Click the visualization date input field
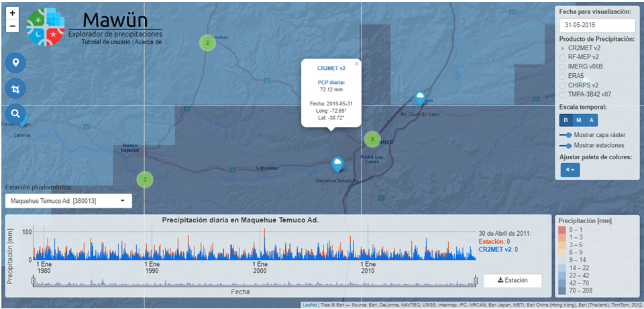 coord(596,25)
